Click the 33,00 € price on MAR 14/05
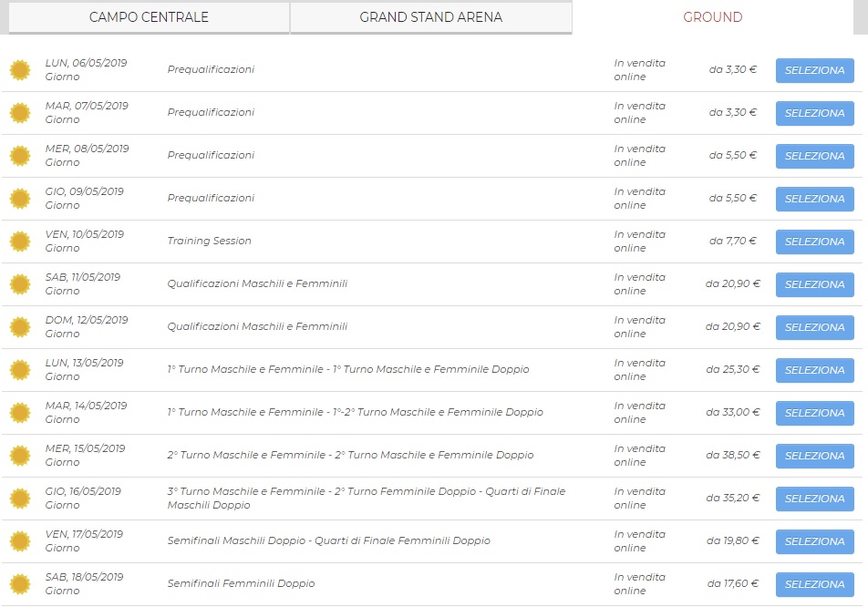 [732, 412]
